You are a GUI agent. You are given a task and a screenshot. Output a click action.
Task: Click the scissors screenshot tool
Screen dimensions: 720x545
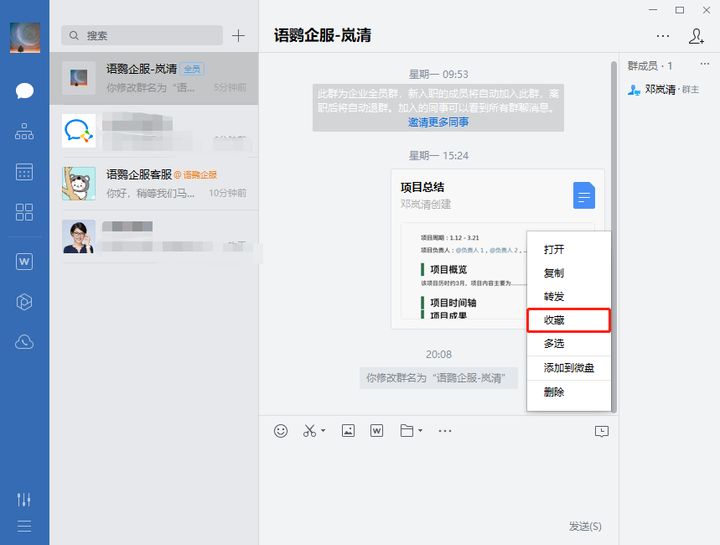pyautogui.click(x=309, y=431)
